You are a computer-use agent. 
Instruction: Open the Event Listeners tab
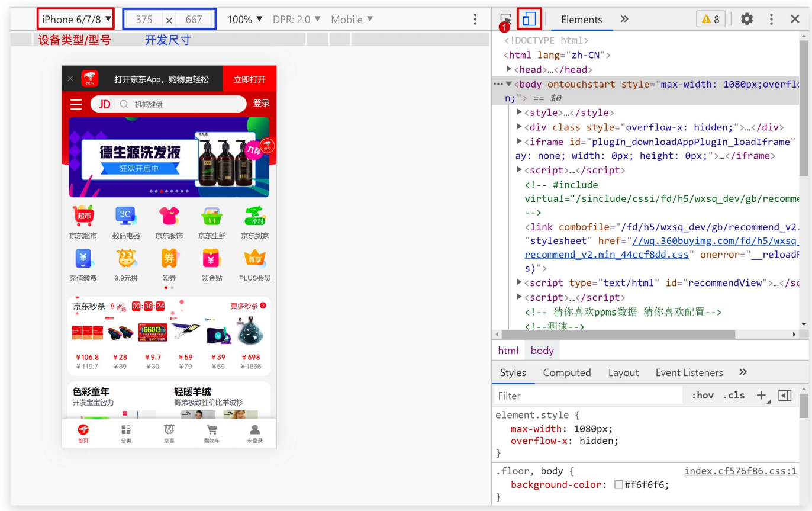pos(689,372)
